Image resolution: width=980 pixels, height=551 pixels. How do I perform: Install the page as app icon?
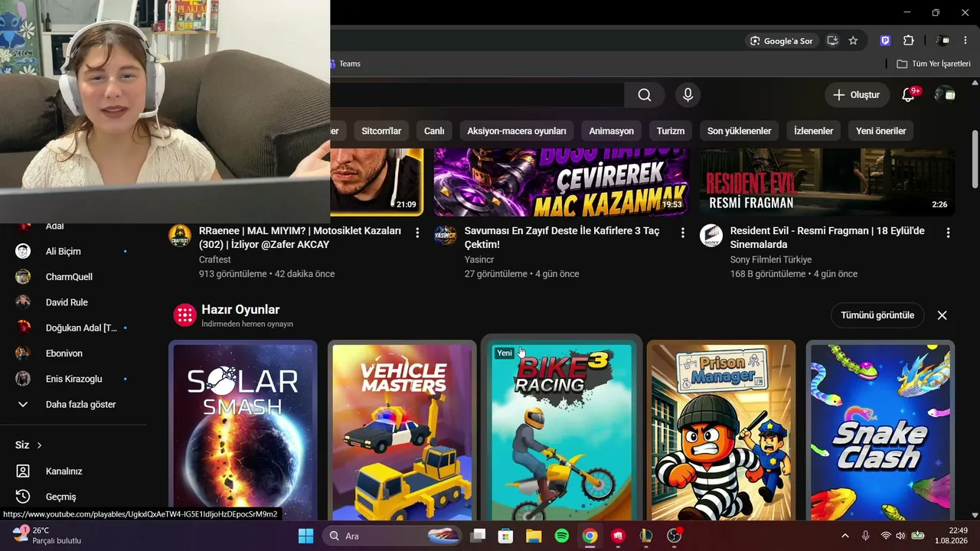point(832,41)
